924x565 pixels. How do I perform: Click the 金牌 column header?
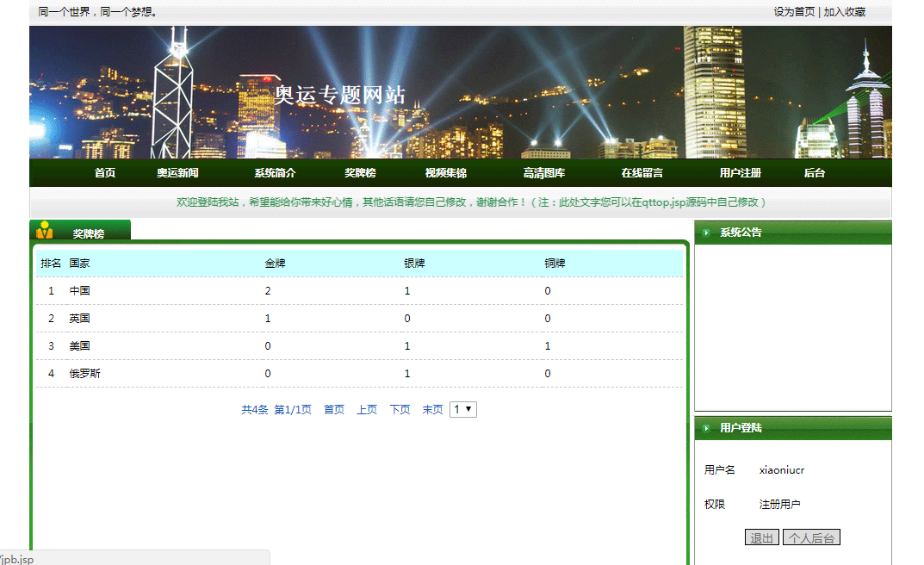point(276,264)
